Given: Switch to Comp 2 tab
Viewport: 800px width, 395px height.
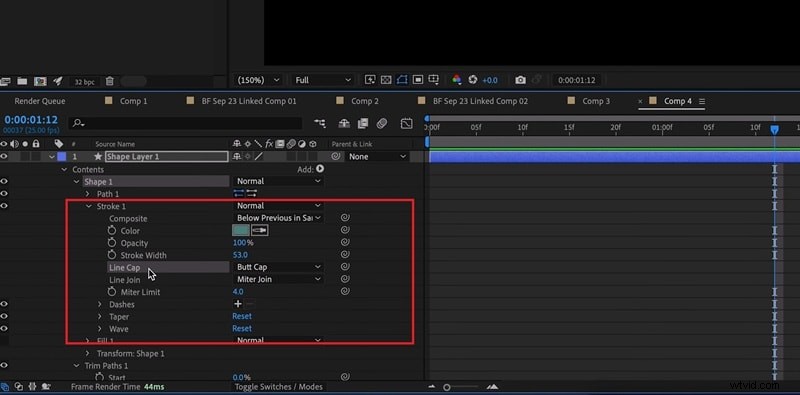Looking at the screenshot, I should (x=365, y=101).
